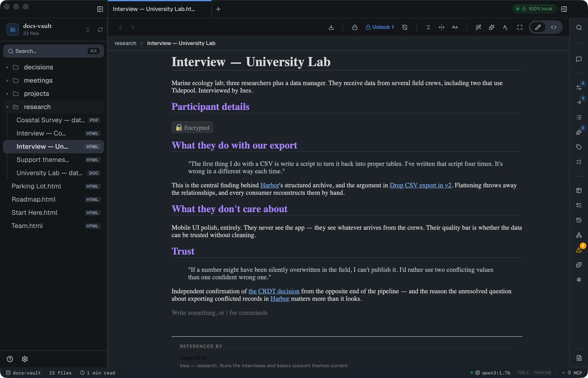Open the warnings icon with badge 2
This screenshot has width=588, height=378.
[x=579, y=250]
